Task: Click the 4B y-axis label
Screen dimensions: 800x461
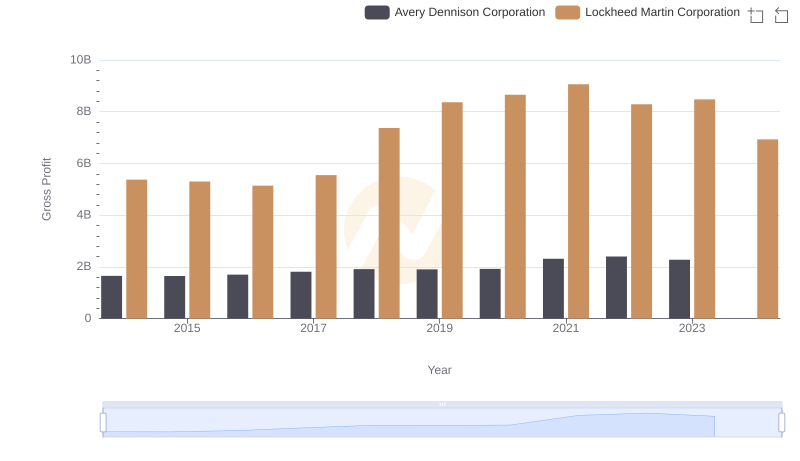Action: pos(84,215)
